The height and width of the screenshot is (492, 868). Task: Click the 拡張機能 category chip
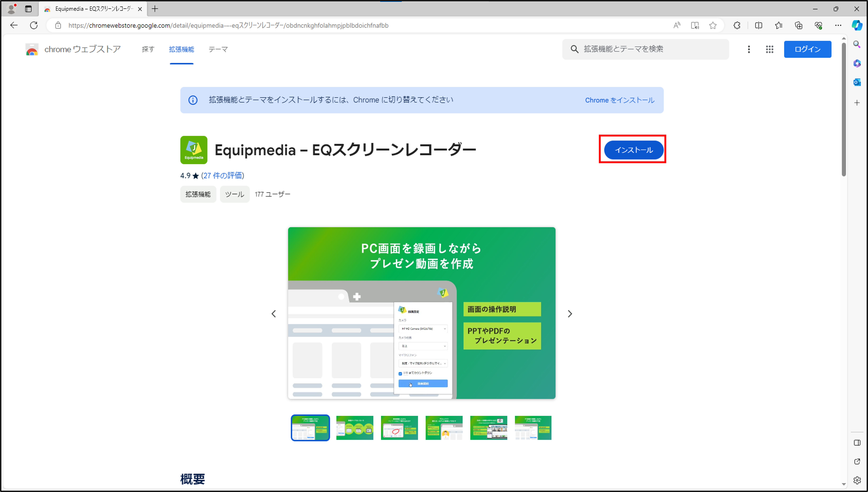coord(198,194)
